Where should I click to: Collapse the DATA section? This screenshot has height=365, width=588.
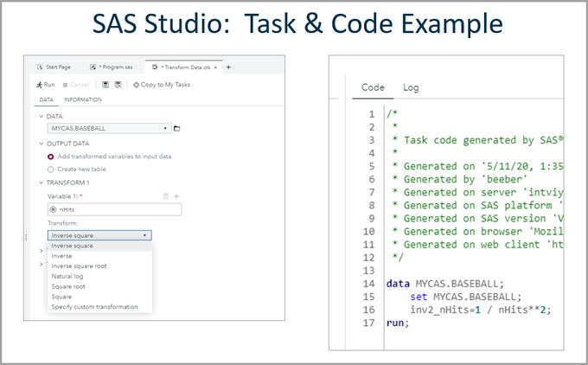pyautogui.click(x=42, y=116)
